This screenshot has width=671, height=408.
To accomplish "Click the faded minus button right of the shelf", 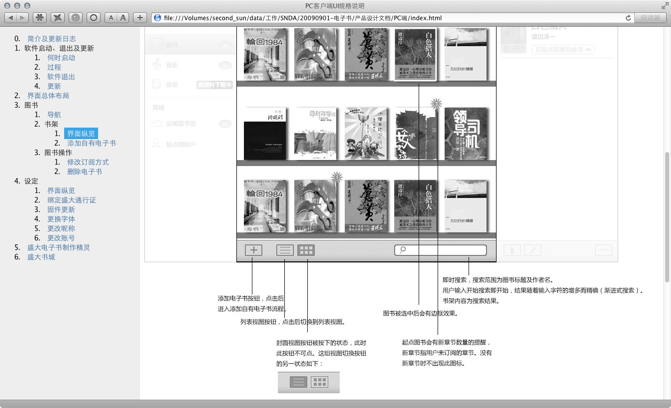I will pos(603,250).
